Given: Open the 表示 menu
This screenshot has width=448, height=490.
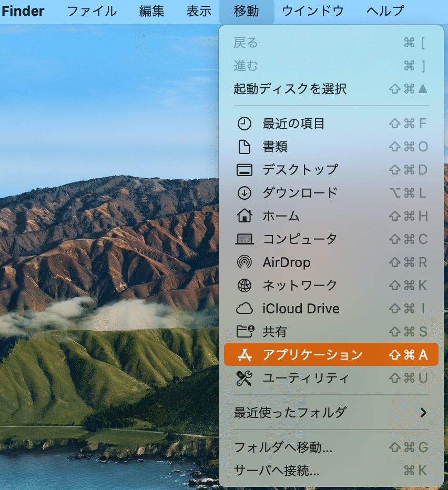Looking at the screenshot, I should click(x=199, y=11).
